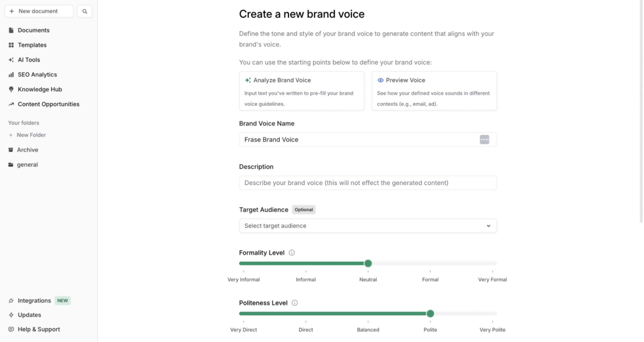
Task: Click the info icon beside Politeness Level
Action: coord(295,303)
